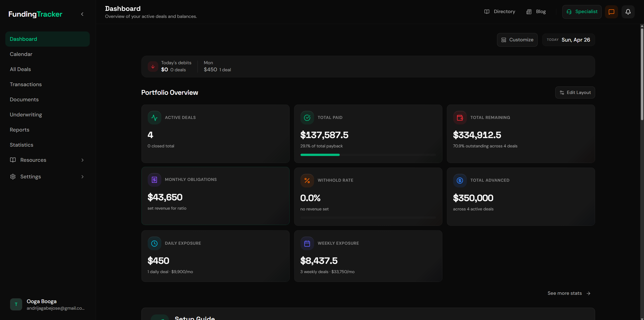Go to Underwriting in the sidebar

point(26,115)
